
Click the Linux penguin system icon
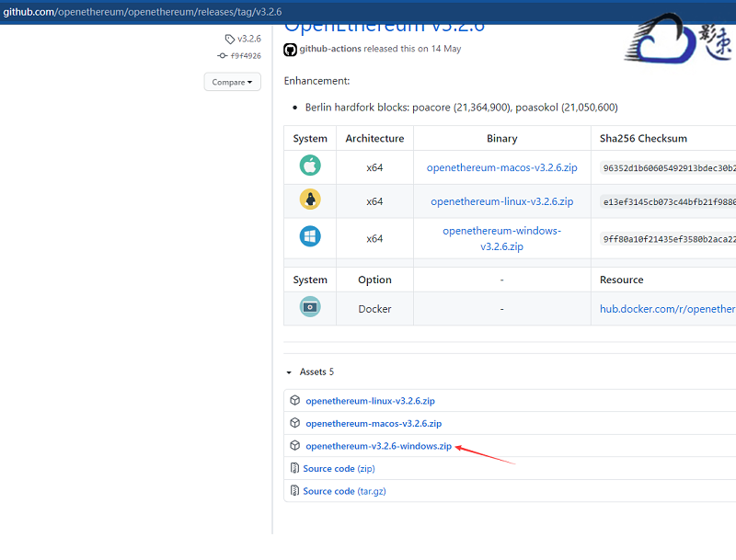point(310,200)
